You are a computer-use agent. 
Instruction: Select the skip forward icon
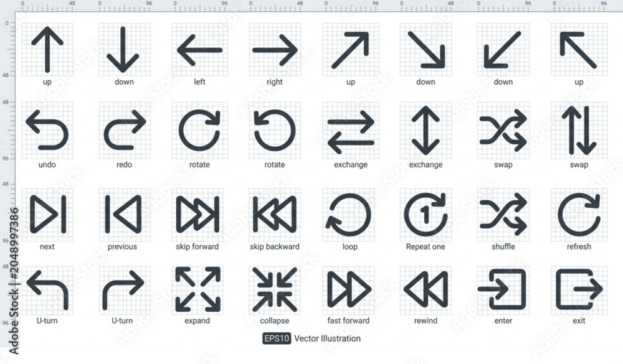tap(197, 214)
